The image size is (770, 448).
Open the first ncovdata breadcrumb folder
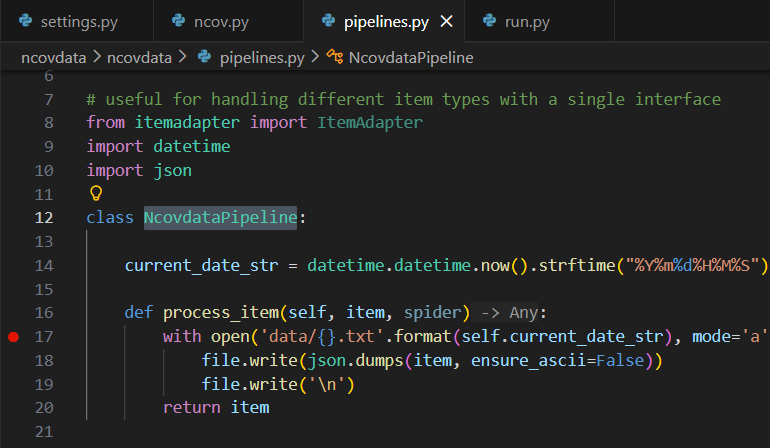tap(54, 57)
